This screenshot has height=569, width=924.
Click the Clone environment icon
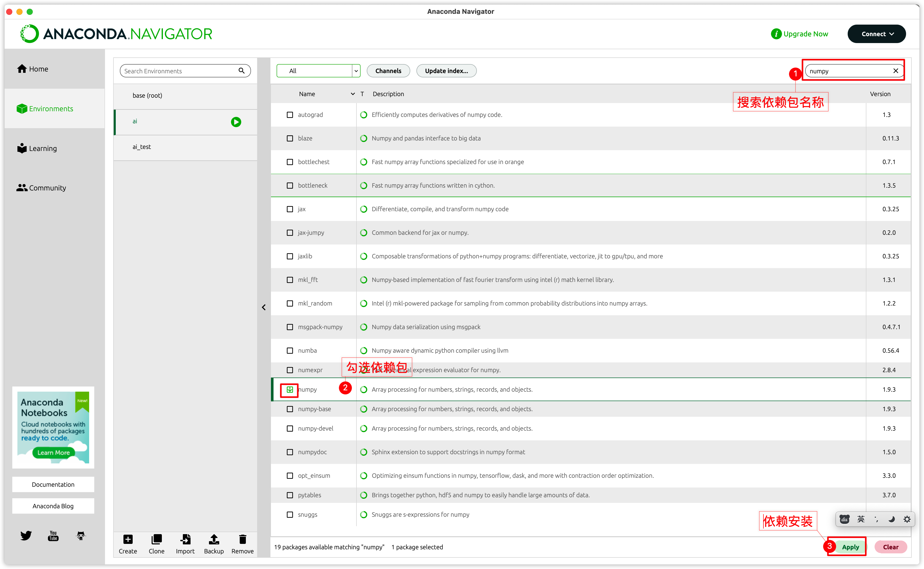pos(156,539)
